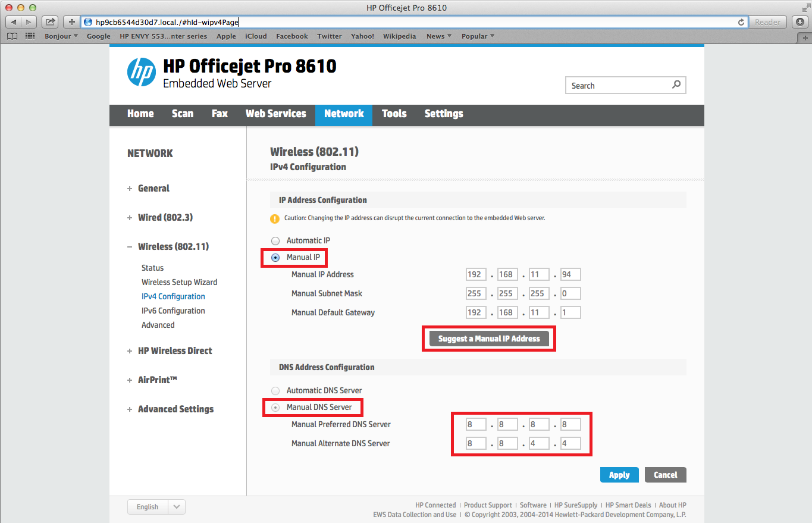
Task: Click the Cancel button
Action: [666, 475]
